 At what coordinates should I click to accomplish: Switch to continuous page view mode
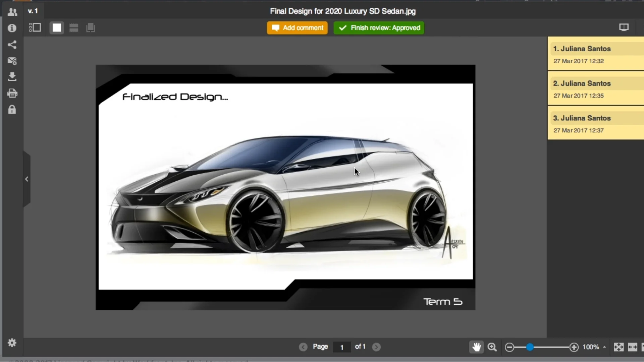point(74,28)
